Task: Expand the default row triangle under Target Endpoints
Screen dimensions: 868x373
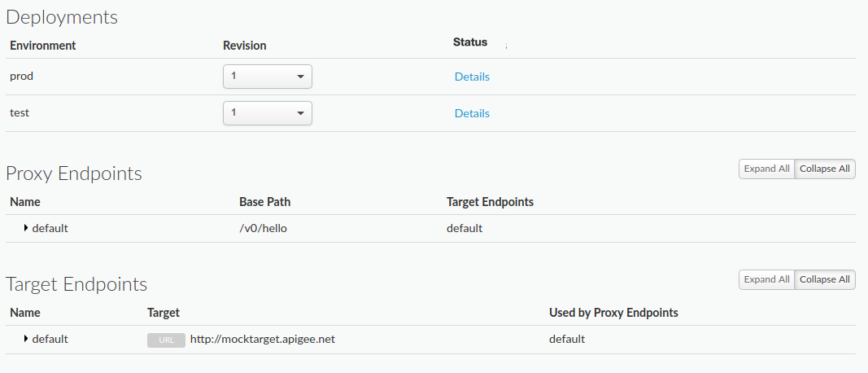Action: click(26, 339)
